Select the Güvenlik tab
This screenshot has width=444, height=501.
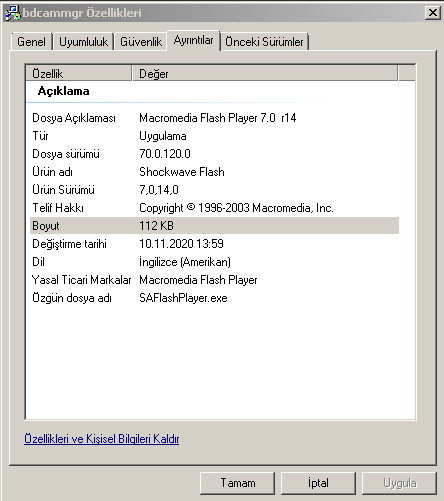(141, 42)
